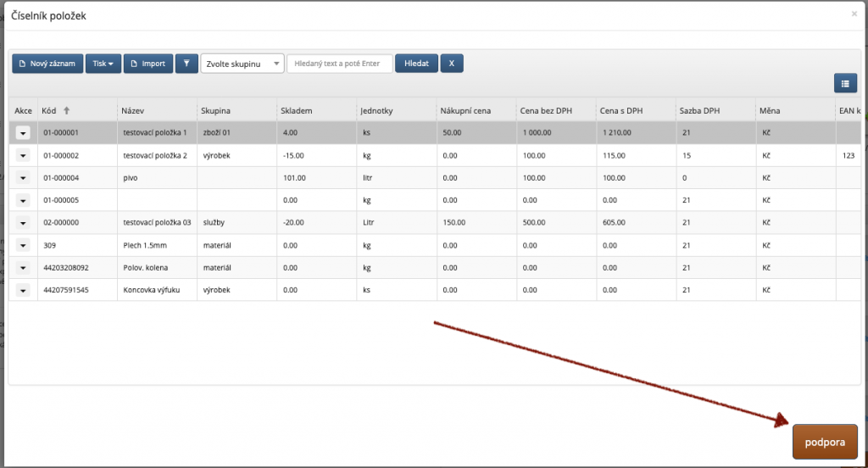Image resolution: width=868 pixels, height=468 pixels.
Task: Close the Číselník položek dialog
Action: (x=854, y=14)
